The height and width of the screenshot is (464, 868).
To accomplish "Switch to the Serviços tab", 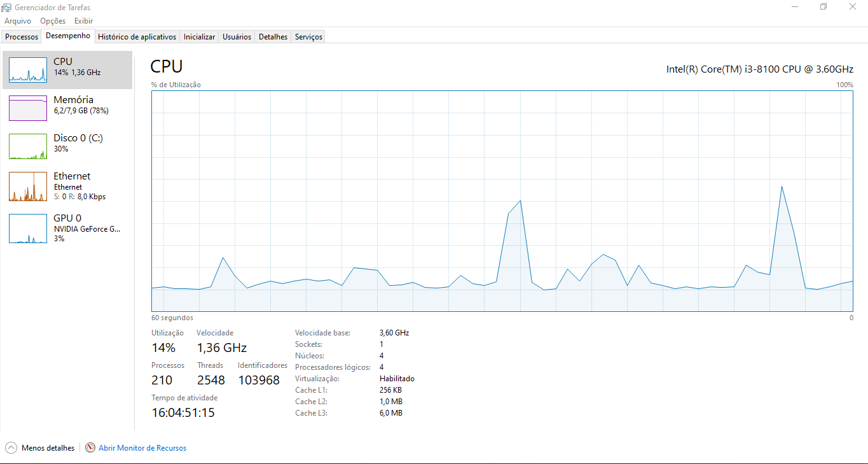I will (x=308, y=37).
